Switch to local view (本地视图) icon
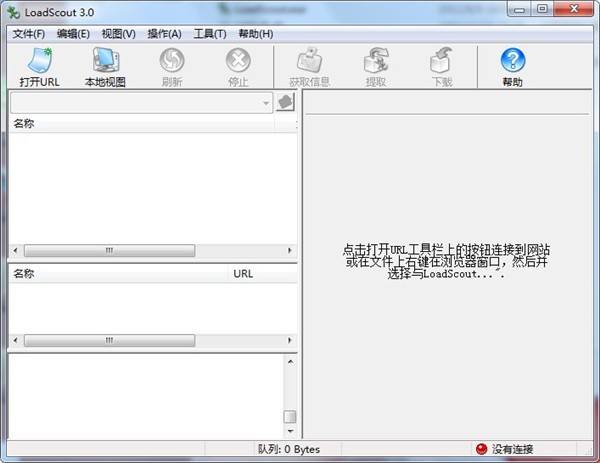The width and height of the screenshot is (600, 463). click(x=106, y=60)
